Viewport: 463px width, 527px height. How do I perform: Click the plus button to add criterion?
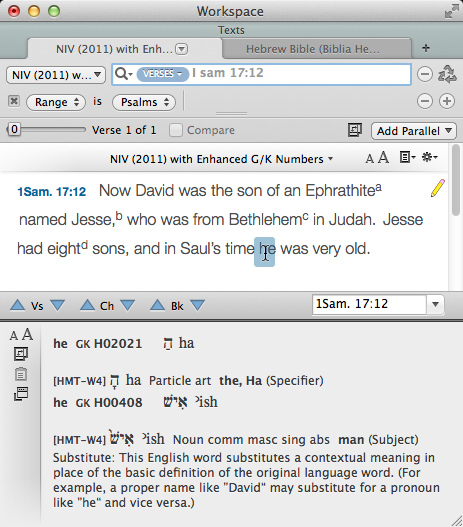point(447,101)
